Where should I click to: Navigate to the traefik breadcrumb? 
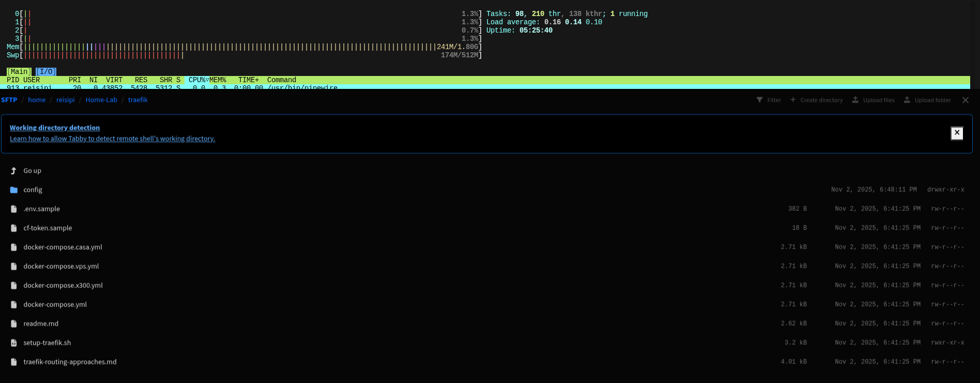(137, 100)
